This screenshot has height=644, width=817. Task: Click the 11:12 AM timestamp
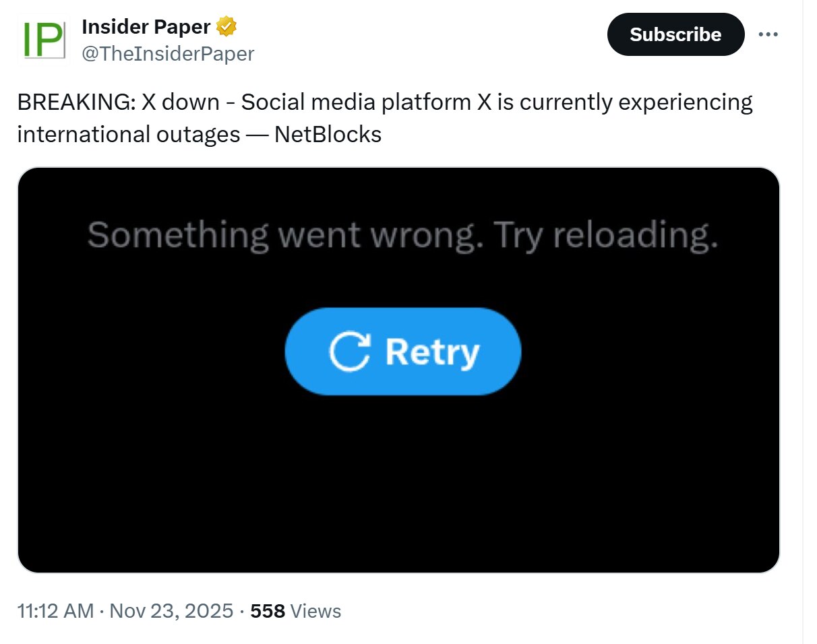[x=55, y=611]
